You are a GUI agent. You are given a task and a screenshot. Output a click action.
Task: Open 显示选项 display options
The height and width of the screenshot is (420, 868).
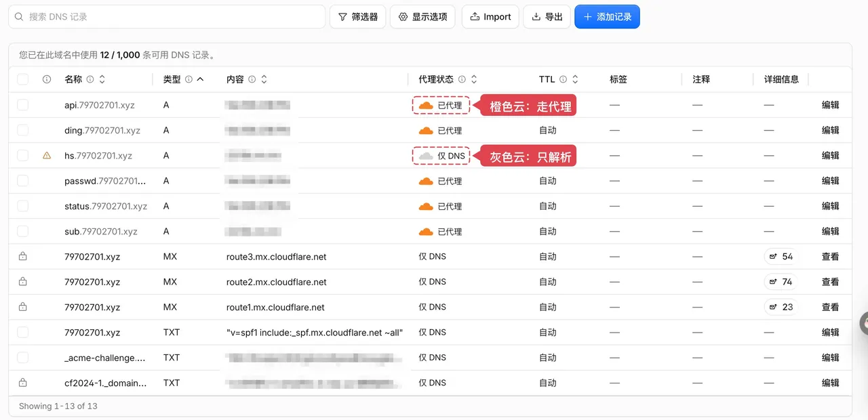[x=422, y=17]
